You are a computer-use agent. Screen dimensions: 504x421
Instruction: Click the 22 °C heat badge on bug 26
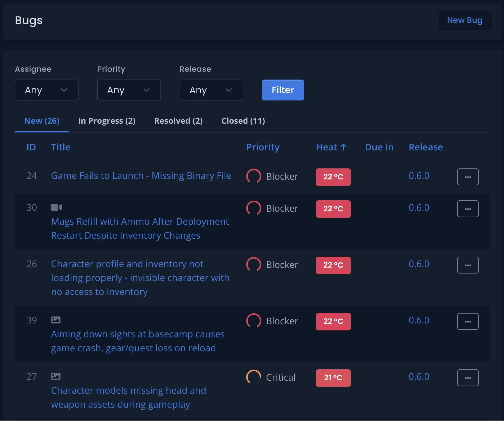pos(333,265)
